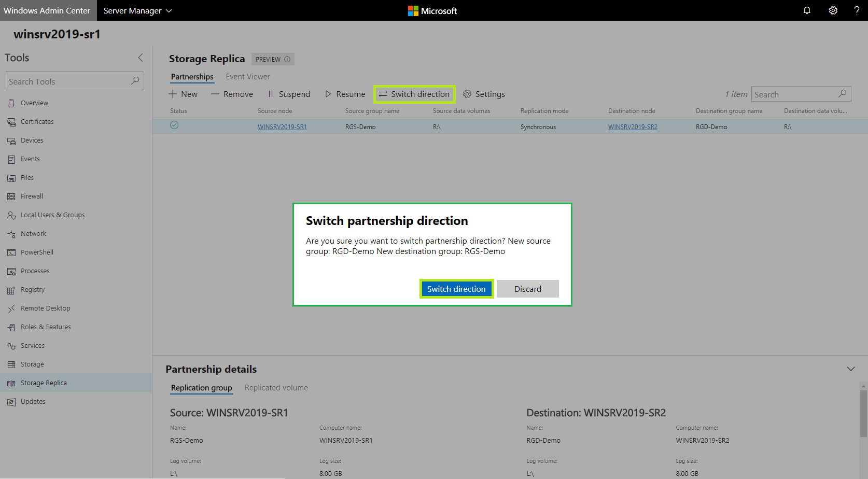Sort by Source group name column

pyautogui.click(x=372, y=111)
